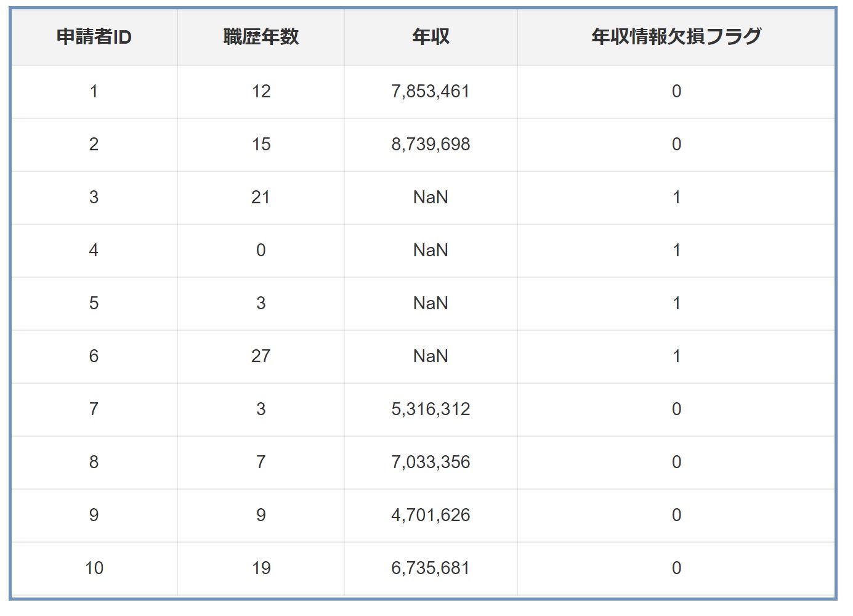Click missing flag 0 in 8,739,698 row
This screenshot has width=853, height=616.
pos(676,145)
